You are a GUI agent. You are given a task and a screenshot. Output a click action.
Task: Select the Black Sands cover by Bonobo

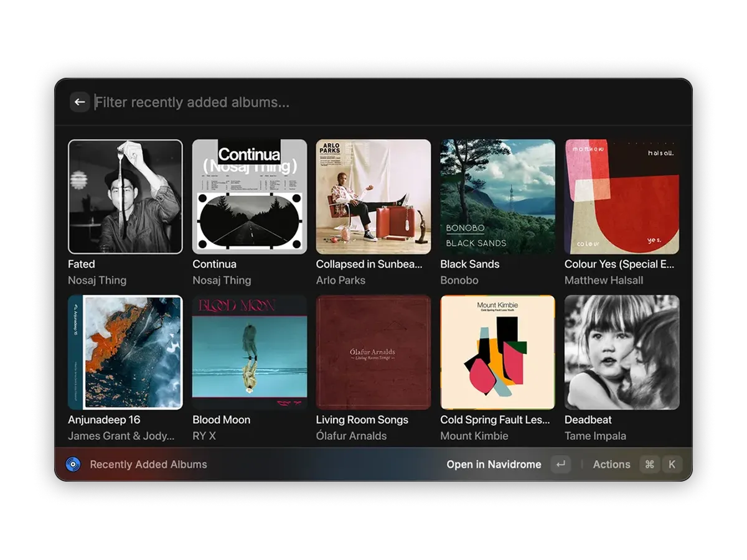497,196
